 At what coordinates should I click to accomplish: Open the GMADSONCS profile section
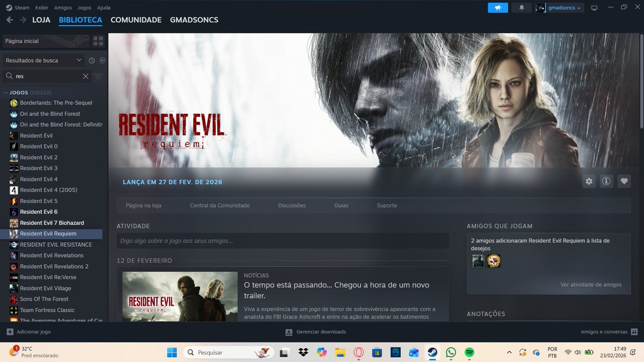tap(194, 20)
